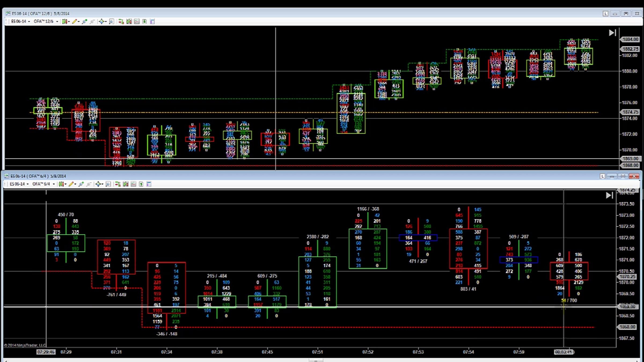644x362 pixels.
Task: Expand ES 06-14 instrument dropdown in top chart
Action: tap(20, 21)
